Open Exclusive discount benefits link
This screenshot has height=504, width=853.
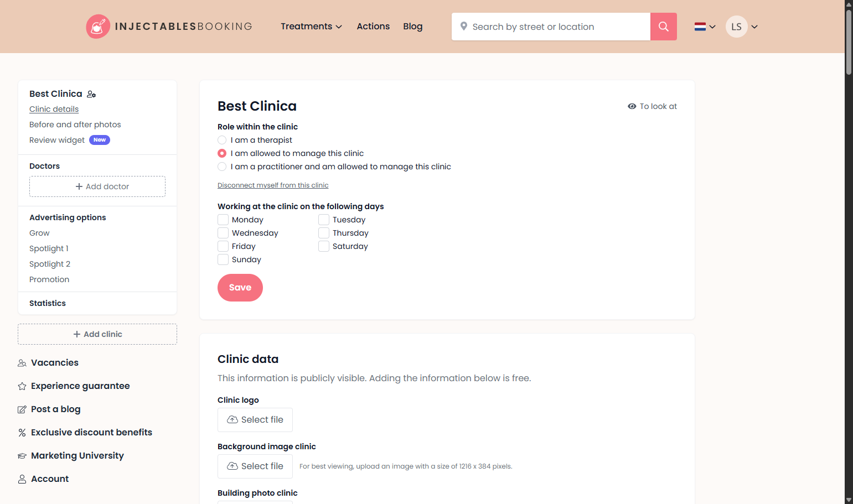(91, 433)
